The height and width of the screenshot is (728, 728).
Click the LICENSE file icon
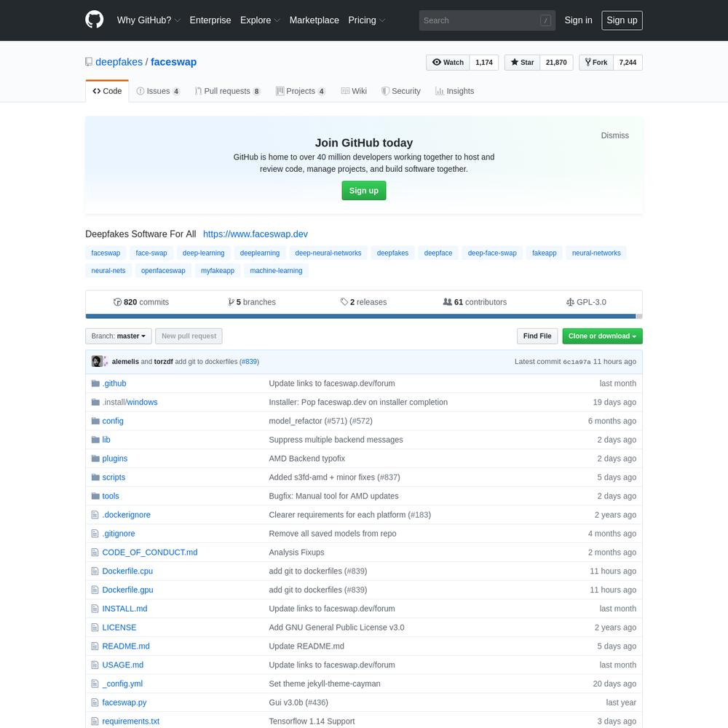(95, 628)
